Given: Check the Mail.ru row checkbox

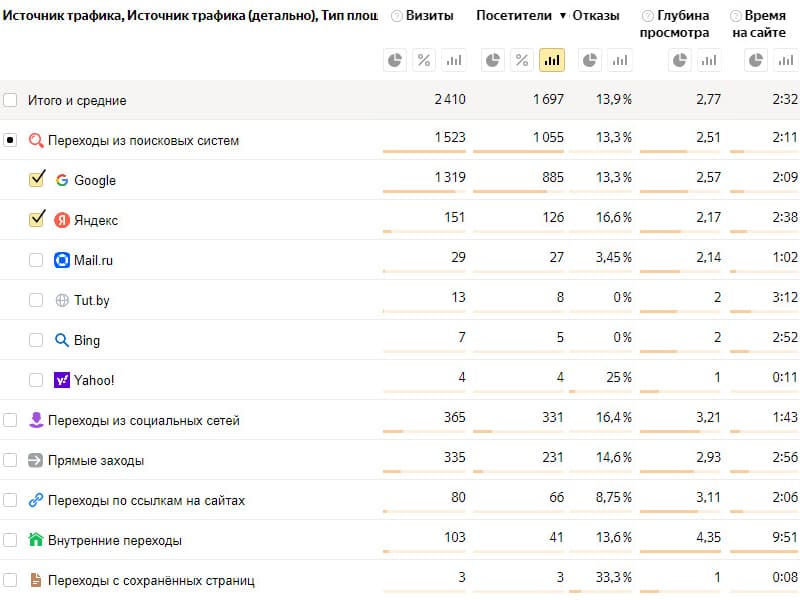Looking at the screenshot, I should click(36, 260).
